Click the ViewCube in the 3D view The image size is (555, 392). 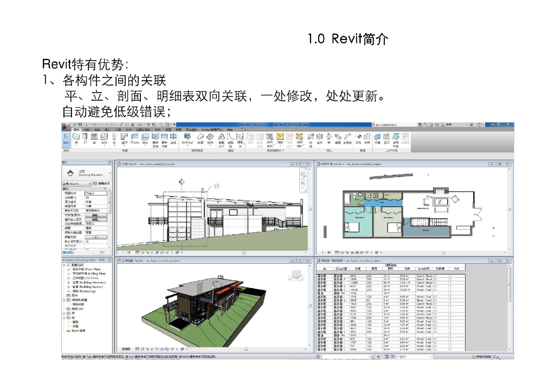click(296, 275)
